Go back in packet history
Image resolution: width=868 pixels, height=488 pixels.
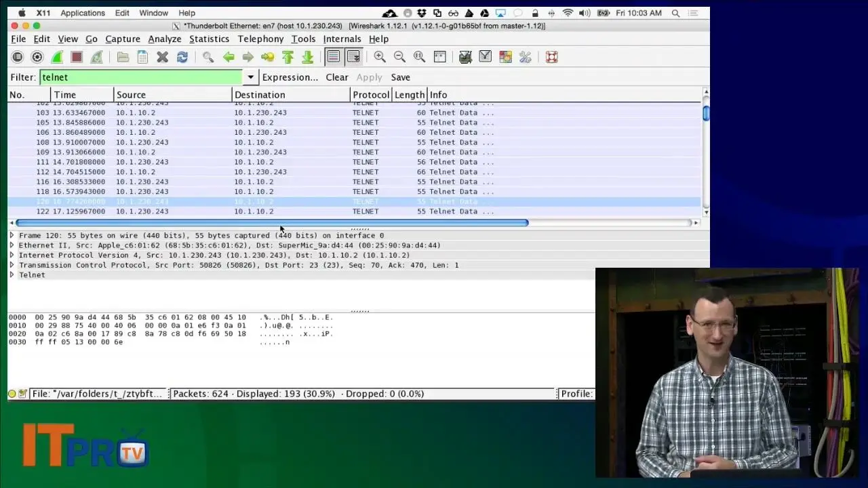(229, 57)
